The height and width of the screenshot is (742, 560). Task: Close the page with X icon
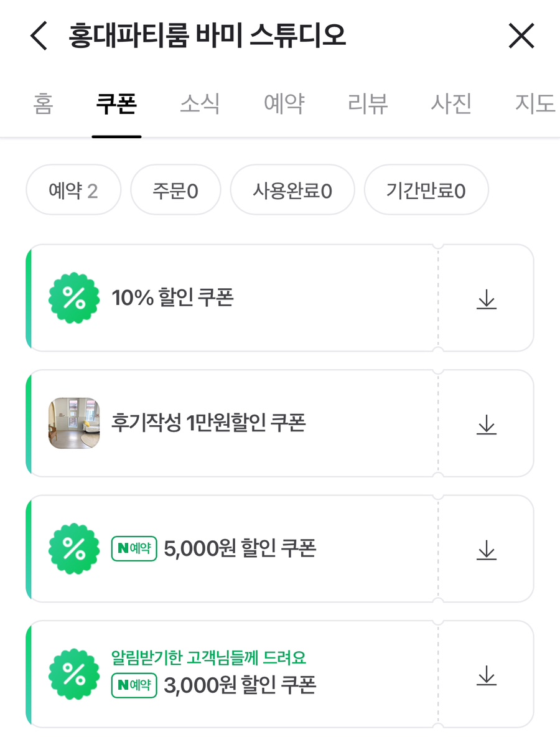(521, 36)
